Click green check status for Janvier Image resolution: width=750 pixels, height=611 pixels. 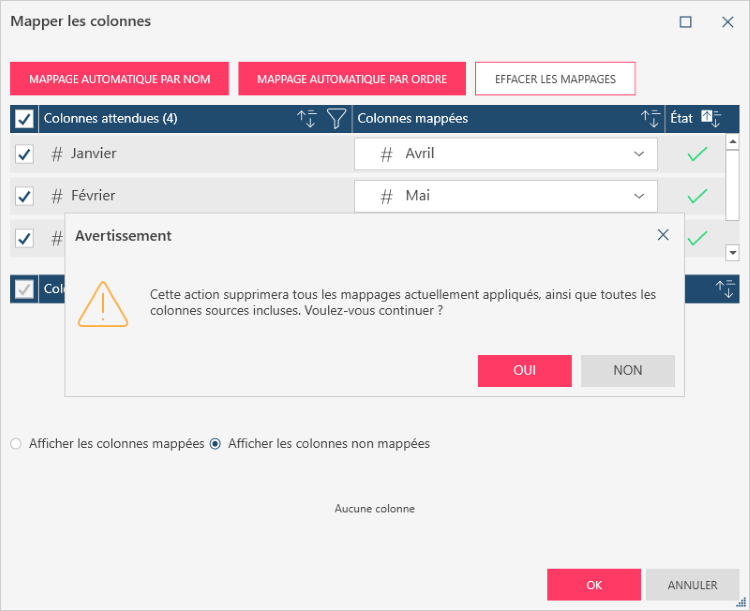coord(697,154)
